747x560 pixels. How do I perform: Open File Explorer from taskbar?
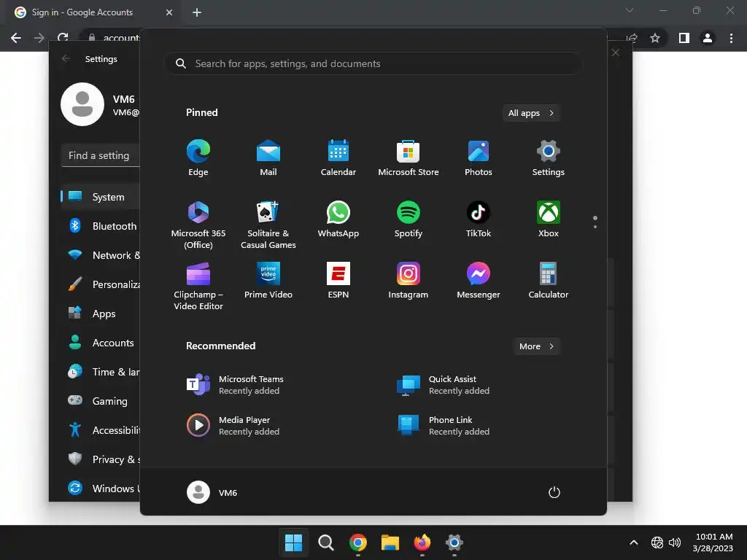pyautogui.click(x=390, y=542)
